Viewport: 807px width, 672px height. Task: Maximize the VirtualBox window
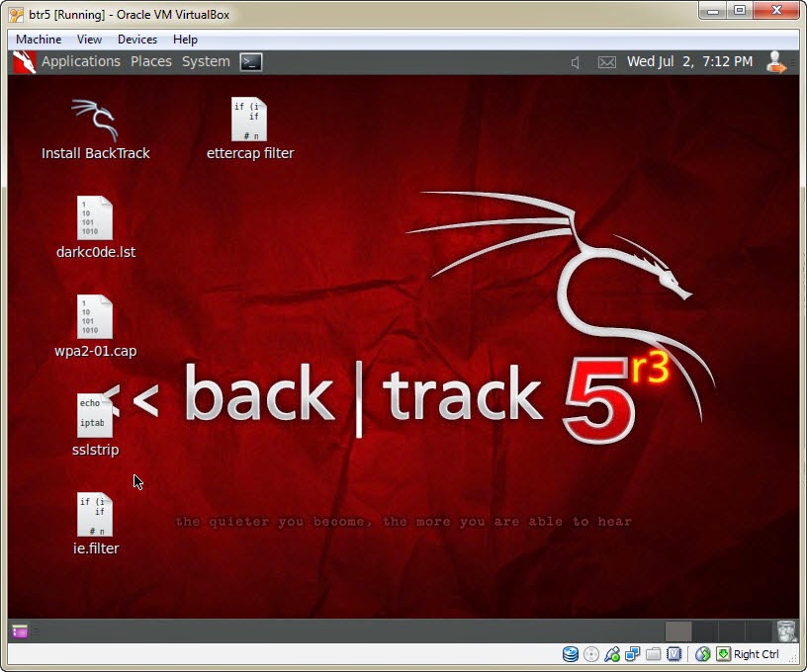(740, 10)
